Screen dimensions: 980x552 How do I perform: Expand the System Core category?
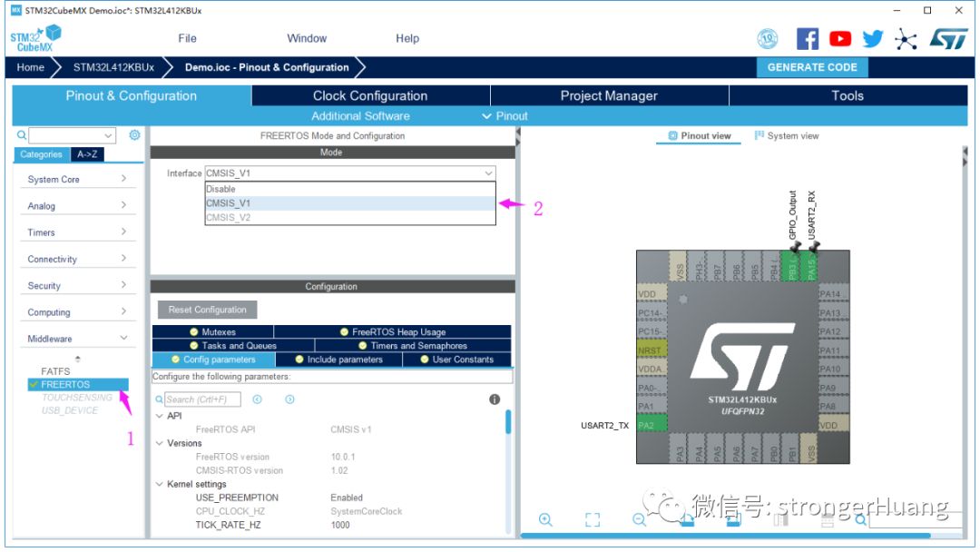point(77,180)
